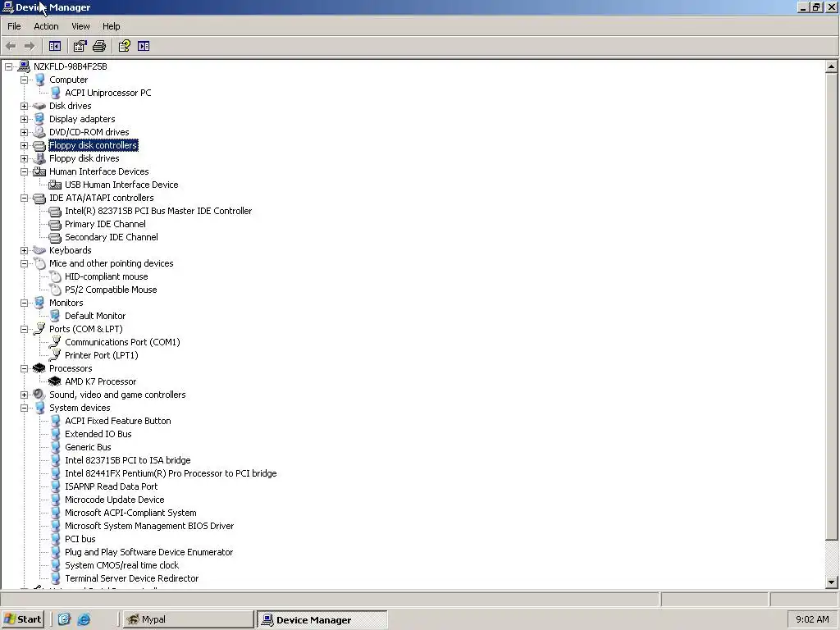Select Microsoft System Management BIOS Driver

coord(149,526)
